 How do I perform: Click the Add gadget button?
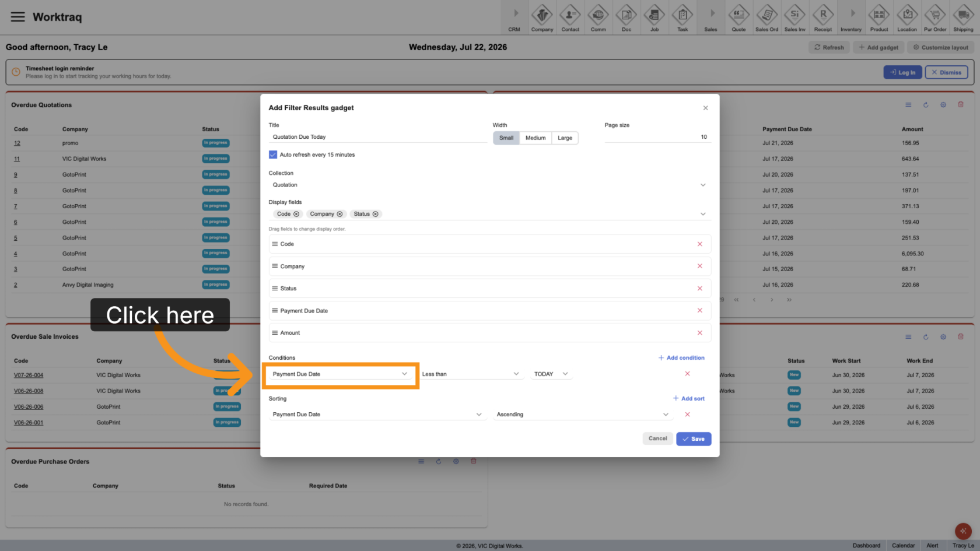[878, 47]
